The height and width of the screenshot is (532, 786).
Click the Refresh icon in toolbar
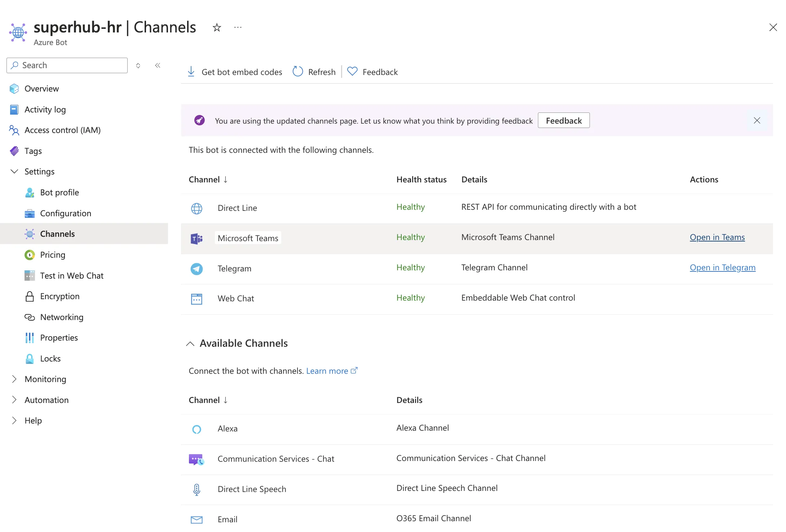[298, 72]
